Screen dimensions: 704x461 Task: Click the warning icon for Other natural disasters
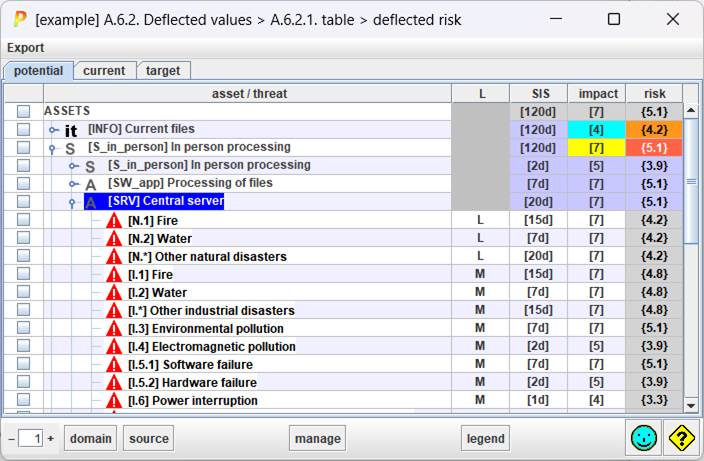pos(114,256)
